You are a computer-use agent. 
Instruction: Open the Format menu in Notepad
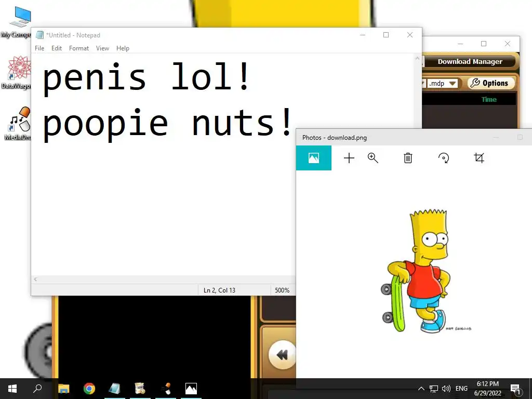pos(79,48)
